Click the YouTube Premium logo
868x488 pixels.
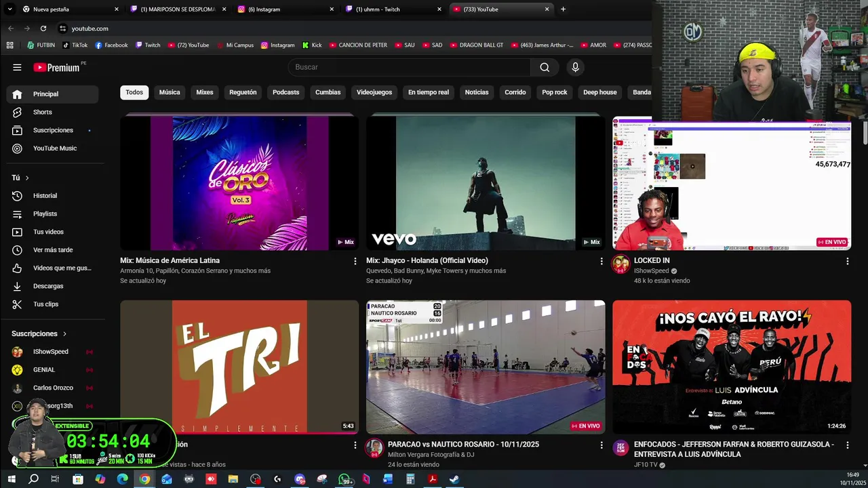point(57,67)
